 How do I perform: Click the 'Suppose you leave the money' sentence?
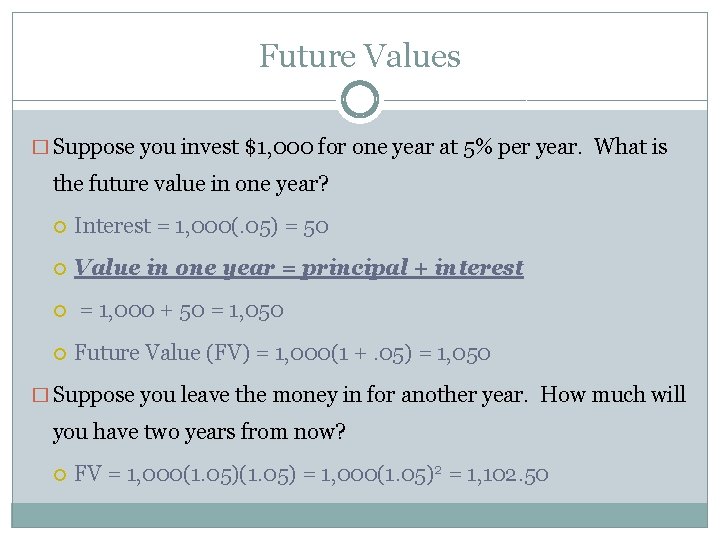(x=368, y=394)
